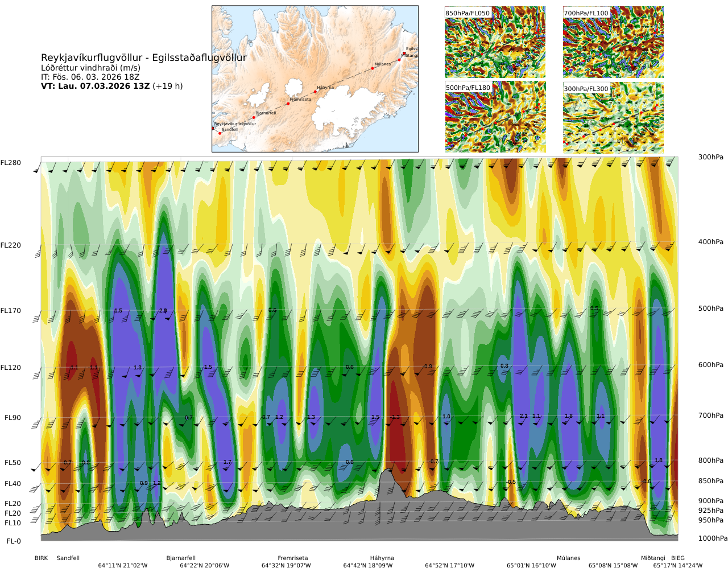Click the Háhyrna waypoint on the map
This screenshot has width=728, height=572.
315,92
